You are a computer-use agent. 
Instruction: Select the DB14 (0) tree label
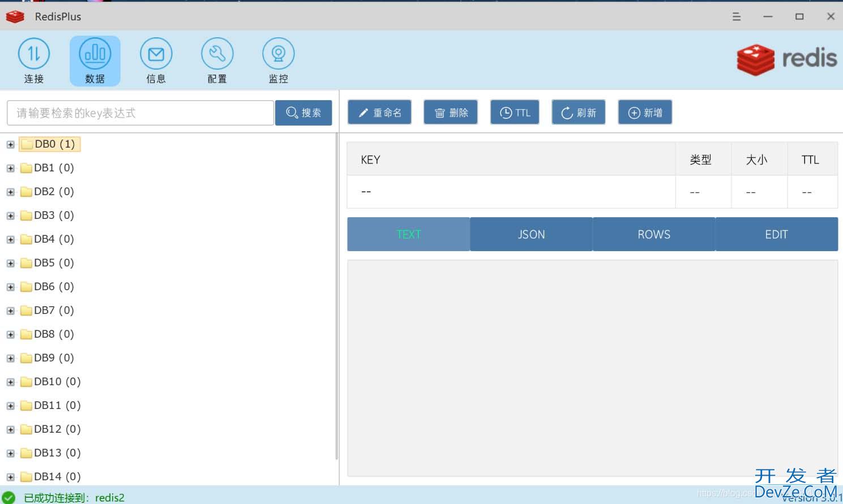click(x=57, y=477)
